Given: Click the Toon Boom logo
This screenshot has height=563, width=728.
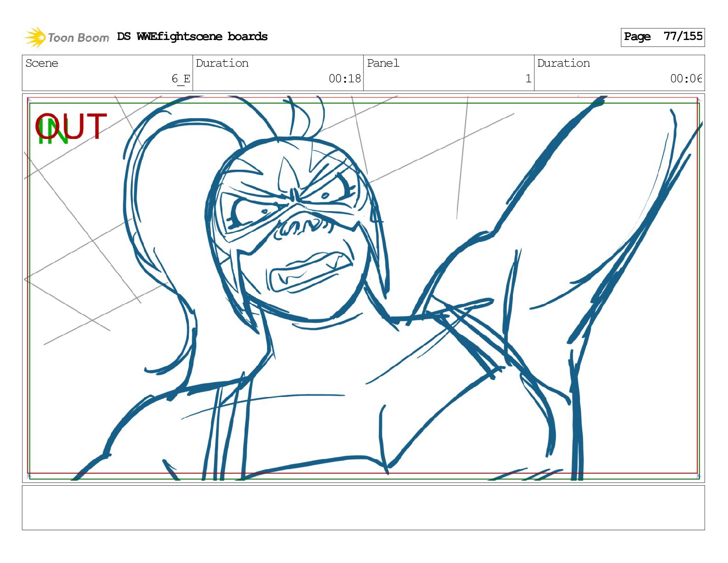Looking at the screenshot, I should 67,37.
